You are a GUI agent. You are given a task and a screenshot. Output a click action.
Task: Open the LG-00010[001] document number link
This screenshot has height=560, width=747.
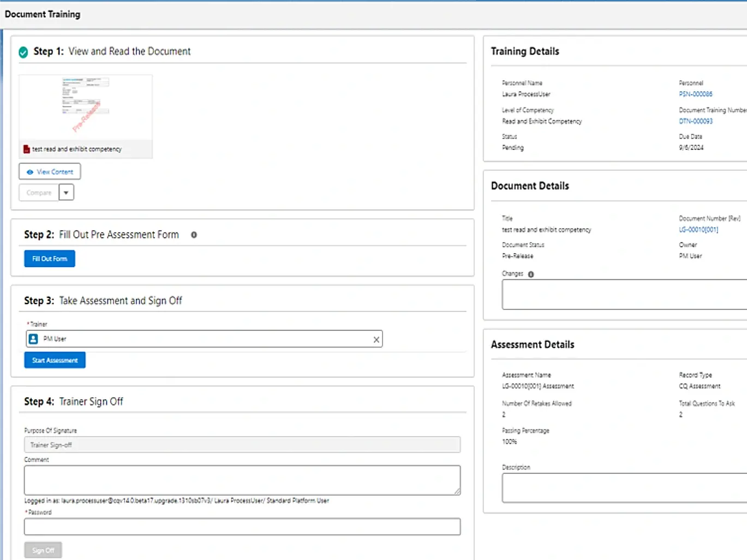click(x=698, y=230)
